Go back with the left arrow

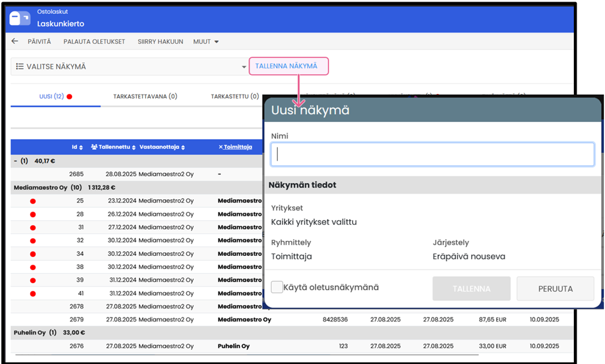[15, 42]
